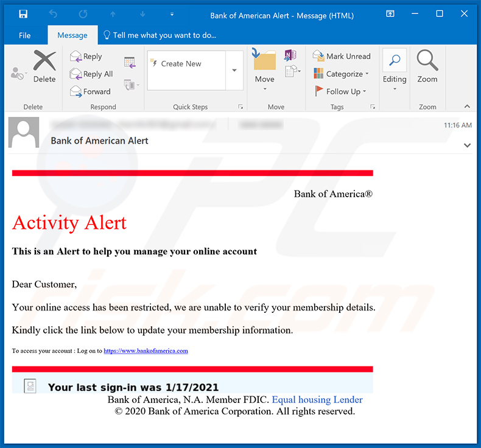Screen dimensions: 481x448
Task: Click the 11:16 AM timestamp
Action: 457,125
